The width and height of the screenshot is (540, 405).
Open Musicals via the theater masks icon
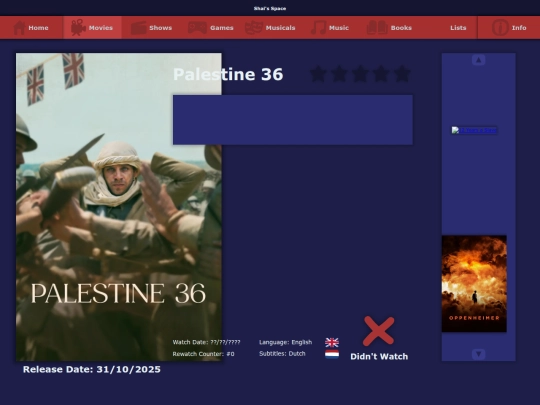click(x=253, y=28)
